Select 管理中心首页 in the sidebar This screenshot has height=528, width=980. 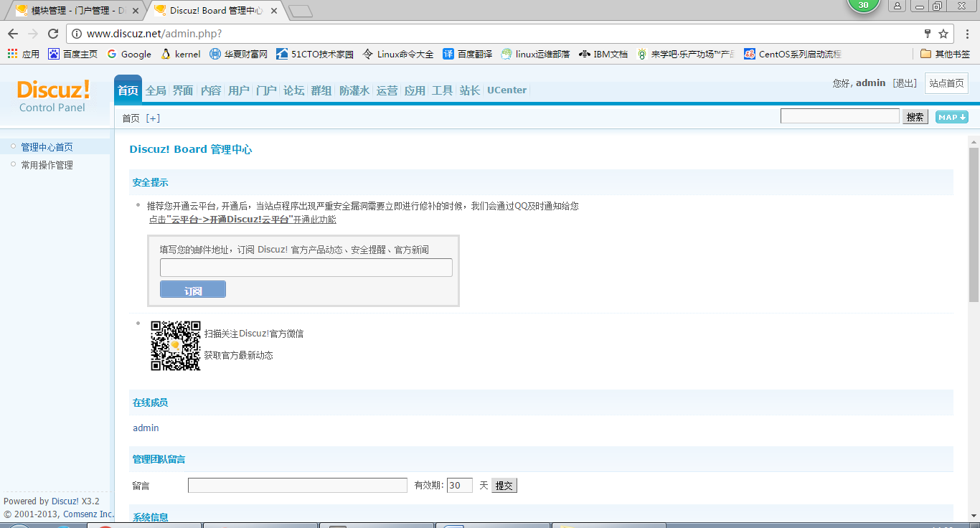(x=47, y=147)
